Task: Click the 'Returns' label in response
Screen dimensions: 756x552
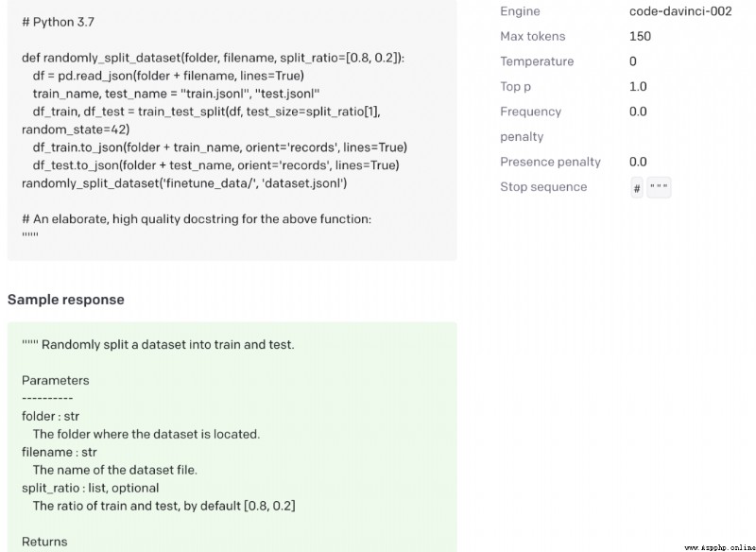Action: point(44,542)
